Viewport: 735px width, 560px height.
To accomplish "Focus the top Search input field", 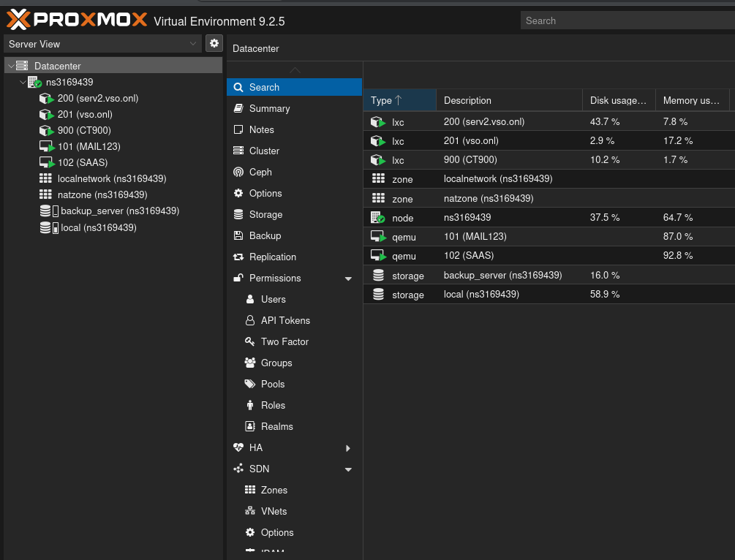I will pos(627,20).
